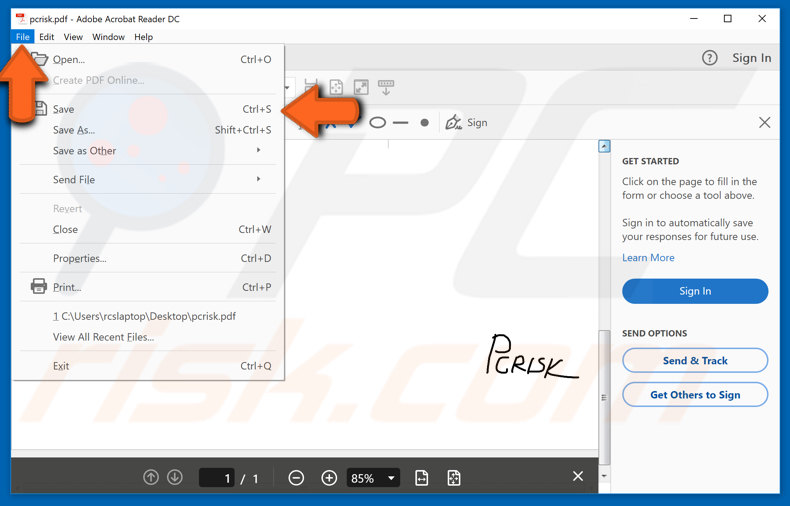Click the vertical scrollbar up arrow

(x=604, y=146)
